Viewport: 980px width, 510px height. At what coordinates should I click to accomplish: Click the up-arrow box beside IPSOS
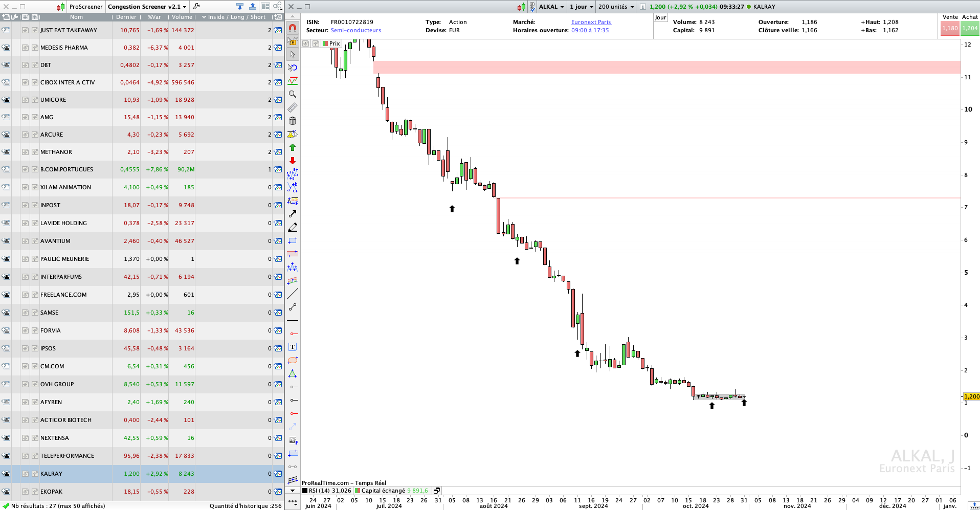click(x=35, y=348)
